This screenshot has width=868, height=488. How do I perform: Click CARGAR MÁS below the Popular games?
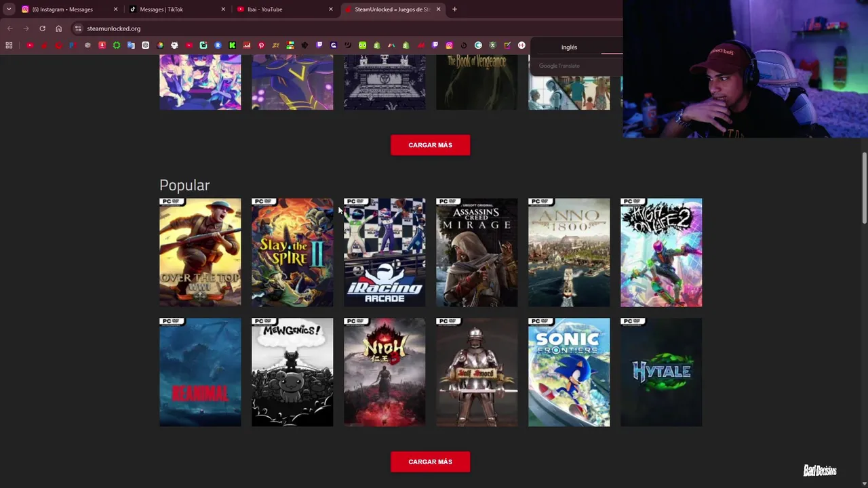click(x=430, y=462)
